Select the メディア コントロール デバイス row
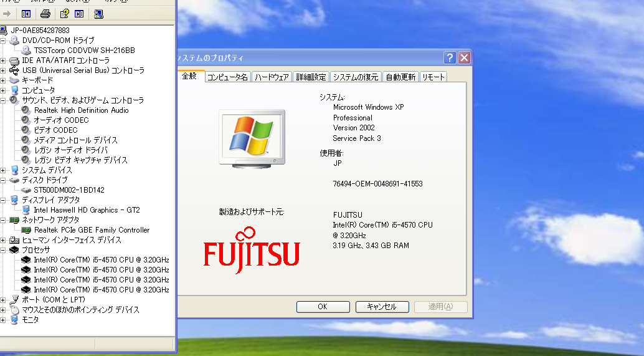The image size is (644, 356). 75,140
